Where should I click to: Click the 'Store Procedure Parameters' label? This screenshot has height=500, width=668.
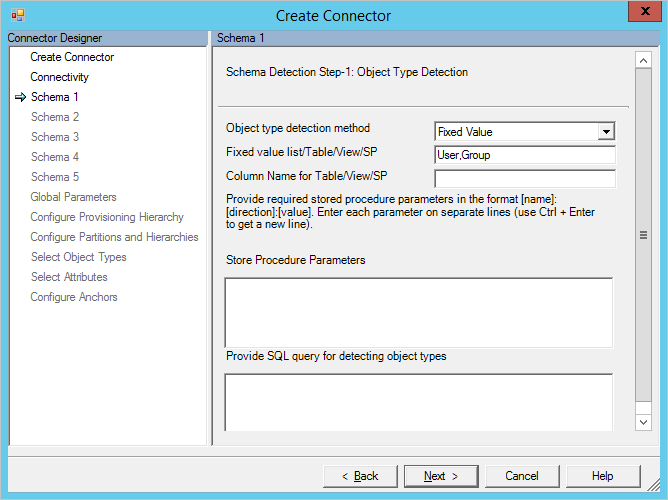point(295,260)
